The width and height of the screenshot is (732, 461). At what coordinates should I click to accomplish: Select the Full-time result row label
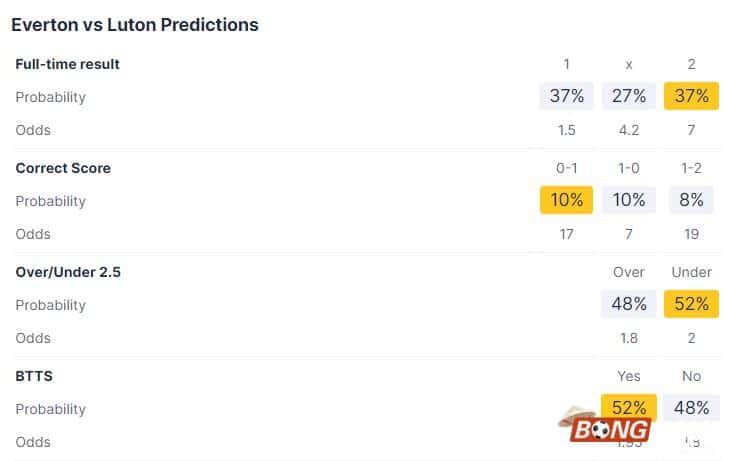coord(68,64)
